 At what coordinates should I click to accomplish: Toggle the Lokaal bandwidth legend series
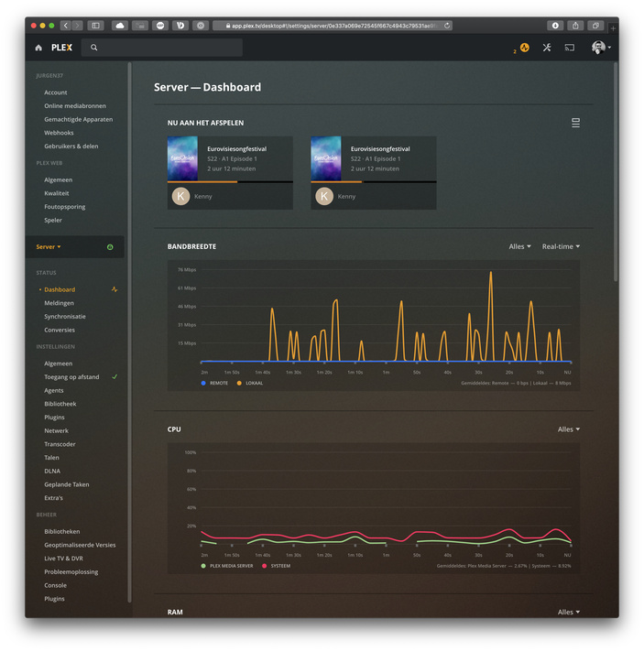point(250,384)
